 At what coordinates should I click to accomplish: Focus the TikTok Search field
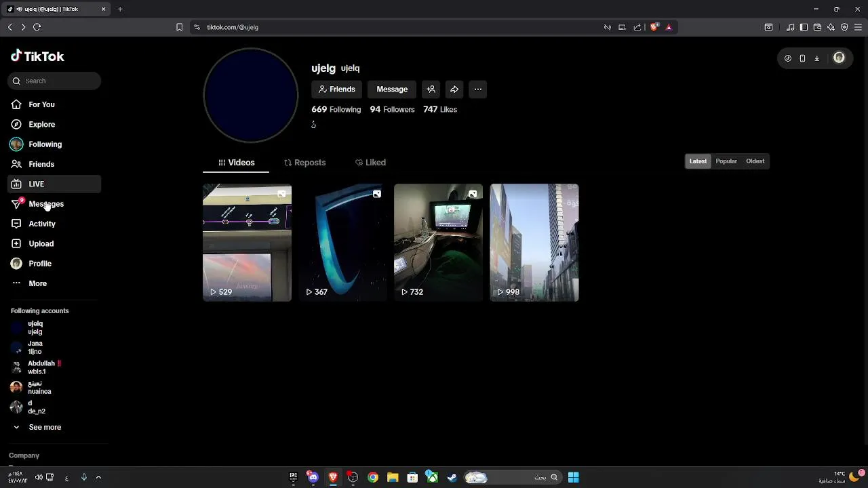tap(54, 81)
